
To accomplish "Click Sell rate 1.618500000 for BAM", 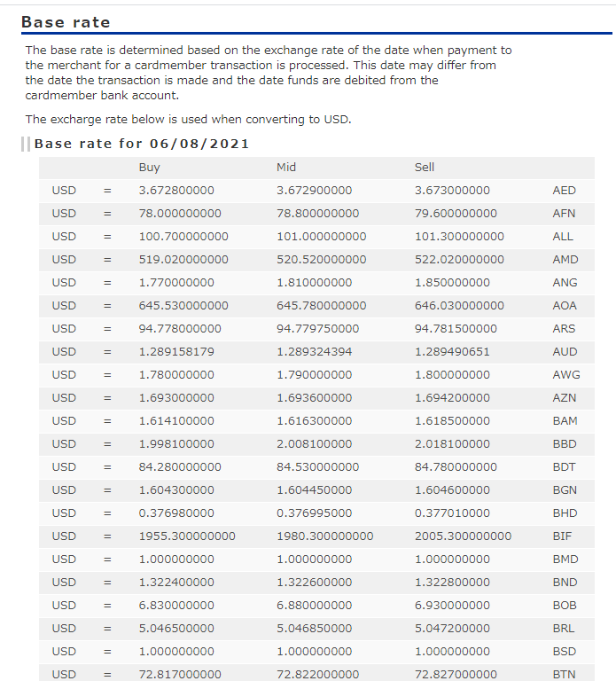I will [x=452, y=420].
